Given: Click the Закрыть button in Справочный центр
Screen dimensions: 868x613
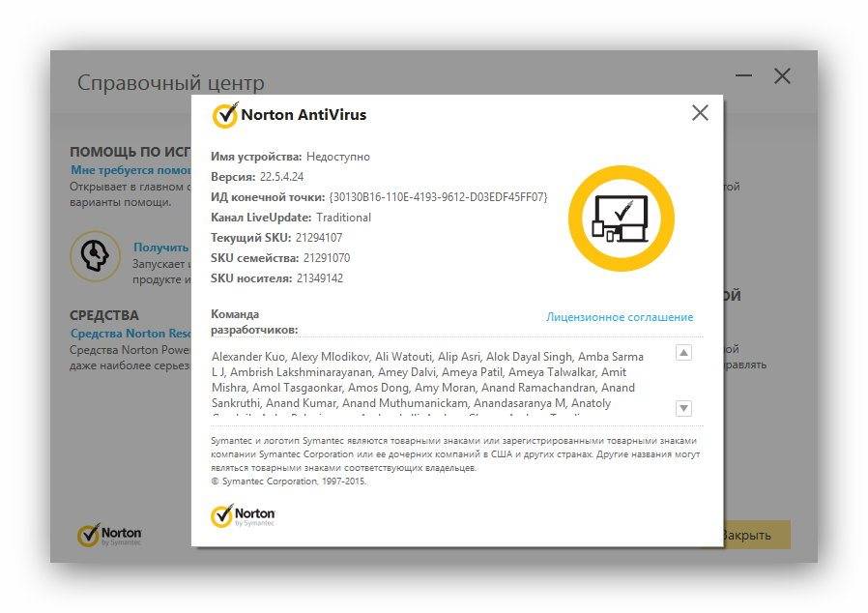Looking at the screenshot, I should tap(757, 535).
